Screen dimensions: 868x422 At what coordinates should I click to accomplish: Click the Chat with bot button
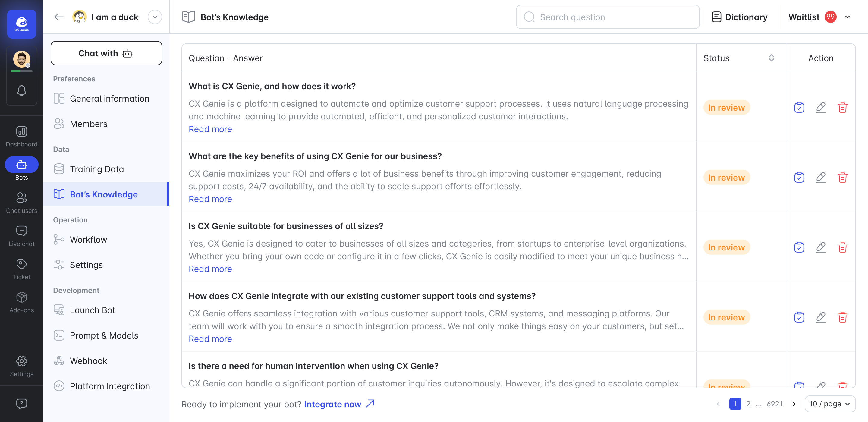tap(106, 53)
